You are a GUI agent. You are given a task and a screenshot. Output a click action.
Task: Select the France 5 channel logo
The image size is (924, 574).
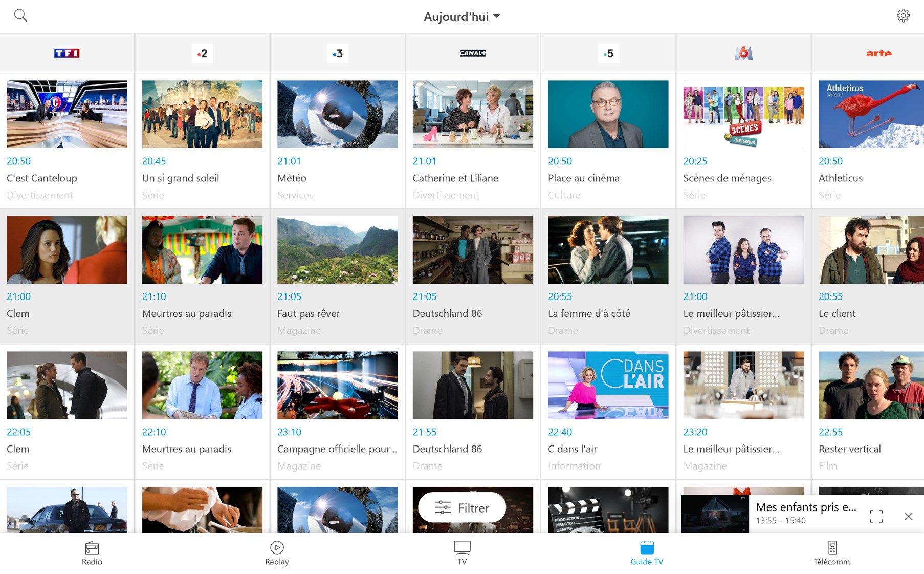(x=608, y=53)
